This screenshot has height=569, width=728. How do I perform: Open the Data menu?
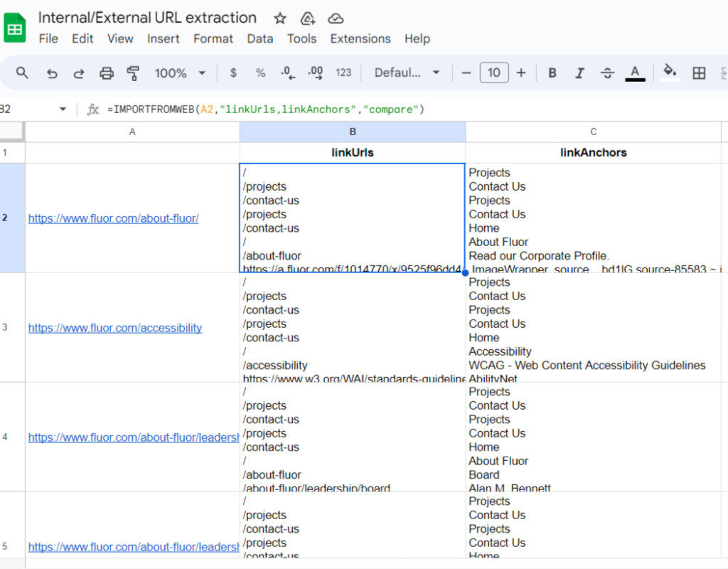click(260, 38)
